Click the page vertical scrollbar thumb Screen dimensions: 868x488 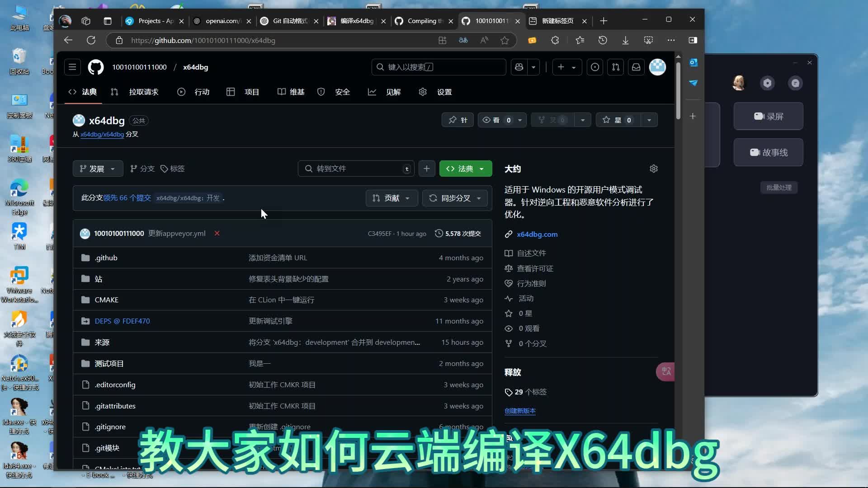coord(678,90)
